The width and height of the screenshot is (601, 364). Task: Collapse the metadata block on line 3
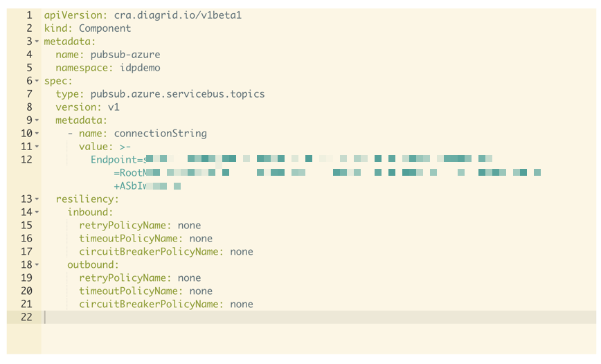click(x=37, y=42)
